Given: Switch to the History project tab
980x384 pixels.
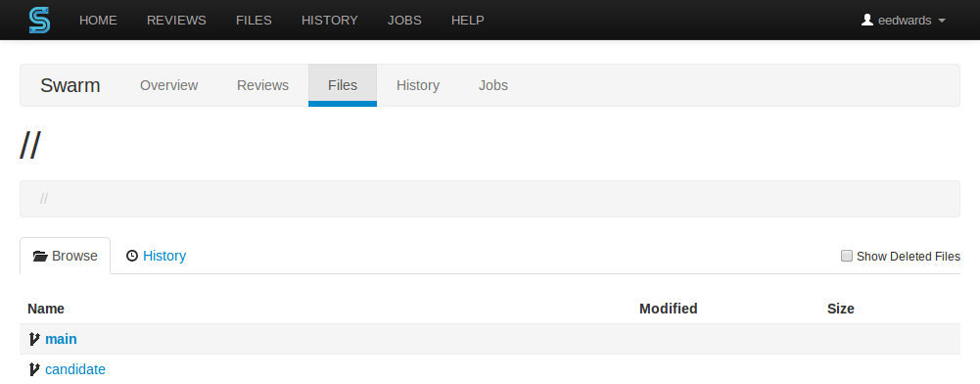Looking at the screenshot, I should 417,85.
